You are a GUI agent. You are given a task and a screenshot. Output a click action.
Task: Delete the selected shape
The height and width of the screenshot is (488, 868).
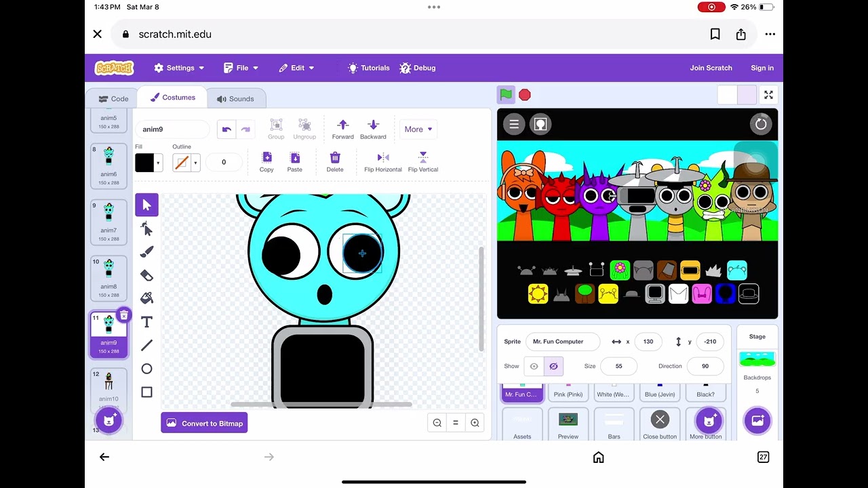click(335, 162)
